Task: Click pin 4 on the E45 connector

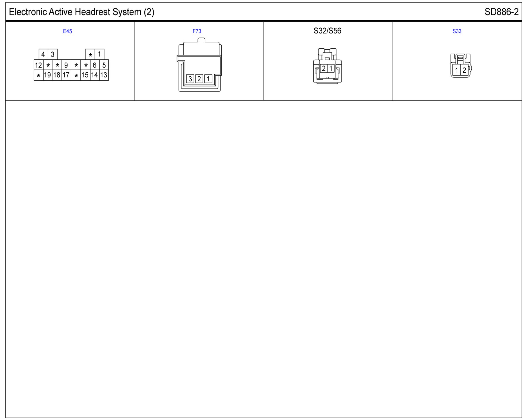Action: pyautogui.click(x=43, y=54)
